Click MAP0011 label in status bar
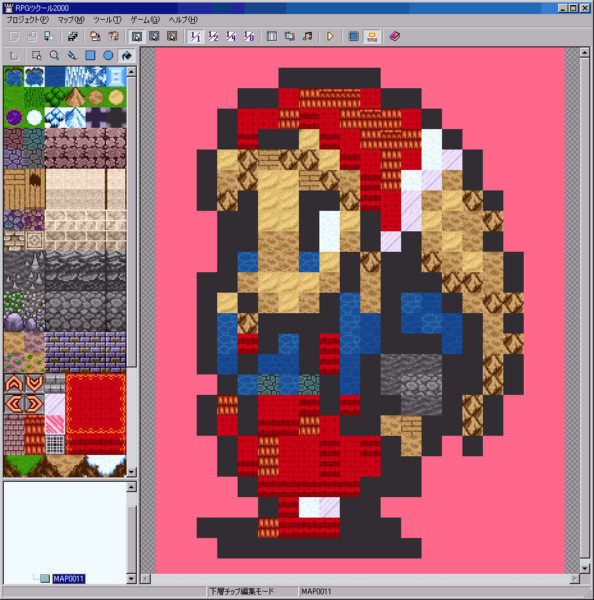Screen dimensions: 594x600 pos(316,592)
